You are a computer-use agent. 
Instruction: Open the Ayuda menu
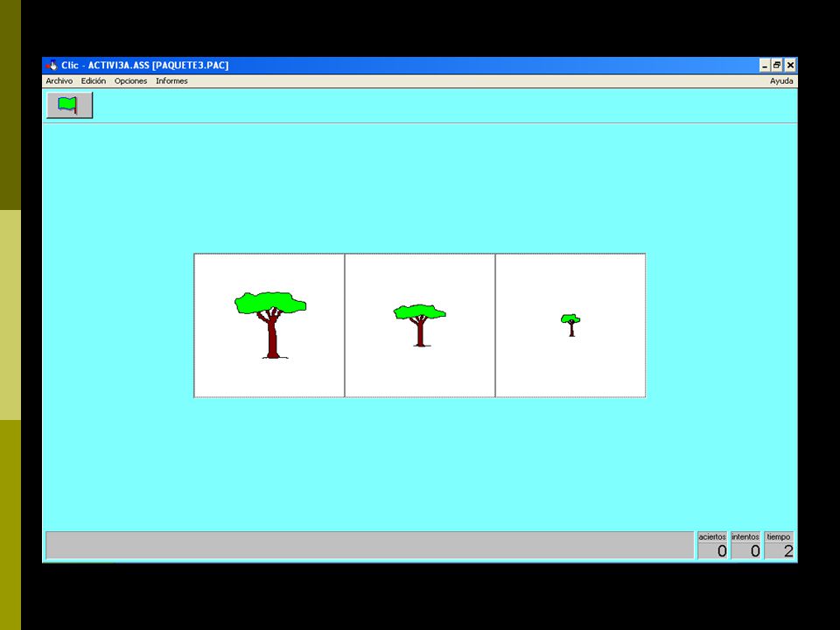pyautogui.click(x=781, y=80)
